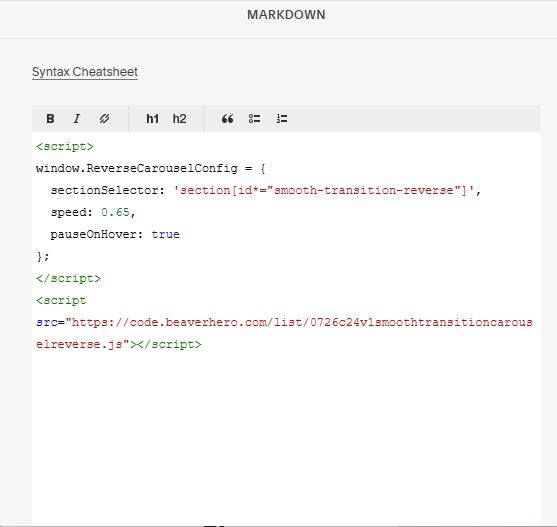Create a numbered list from the toolbar
The image size is (557, 527).
point(282,119)
